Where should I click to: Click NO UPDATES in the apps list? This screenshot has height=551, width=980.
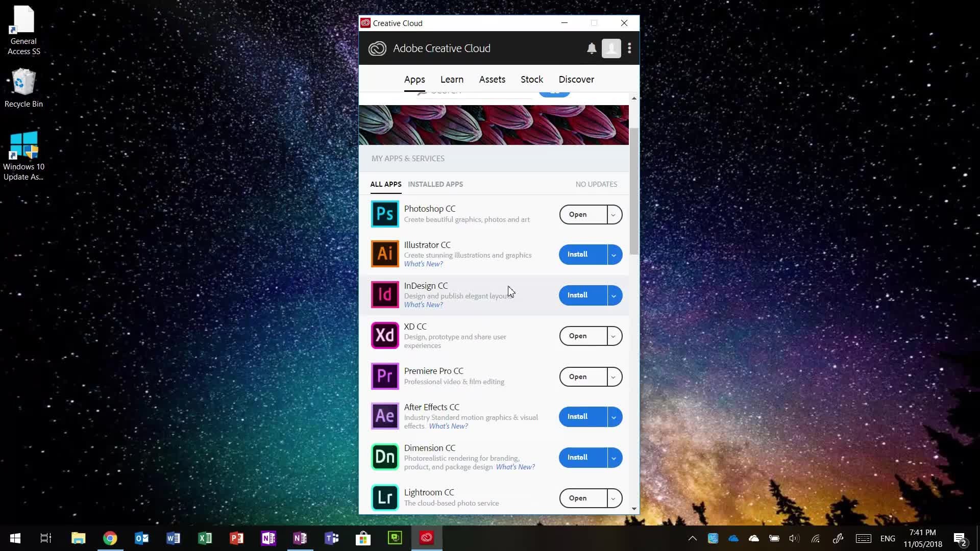596,184
